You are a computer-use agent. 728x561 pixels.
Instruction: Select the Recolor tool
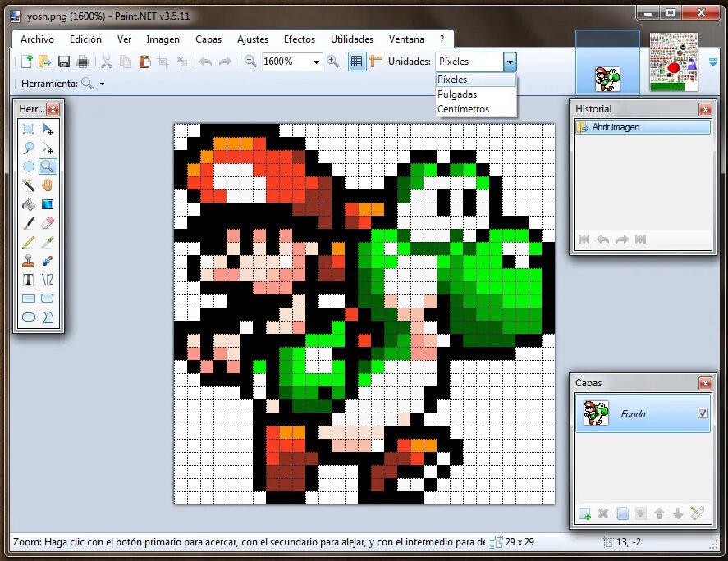coord(48,261)
